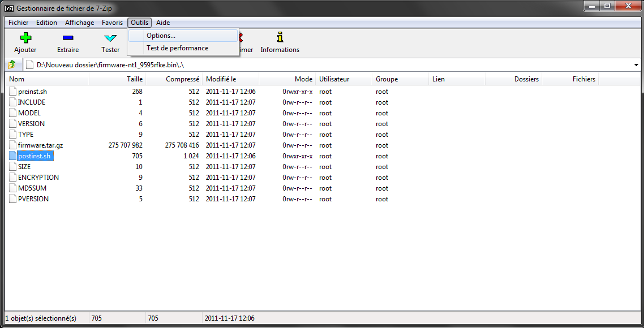Click the firmware.tar.gz file icon

click(12, 145)
